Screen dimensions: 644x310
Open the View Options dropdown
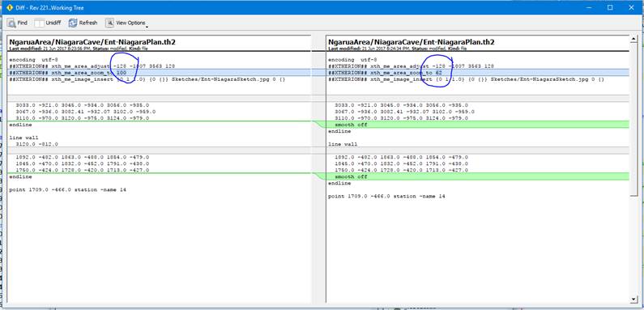pos(126,23)
